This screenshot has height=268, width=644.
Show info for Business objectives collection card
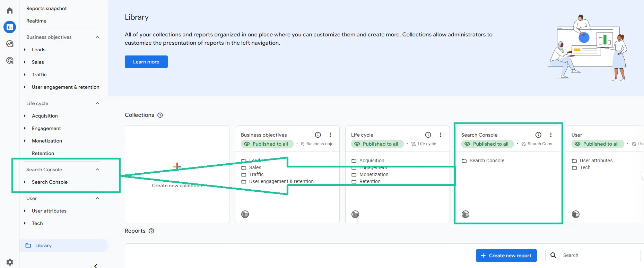[x=318, y=135]
